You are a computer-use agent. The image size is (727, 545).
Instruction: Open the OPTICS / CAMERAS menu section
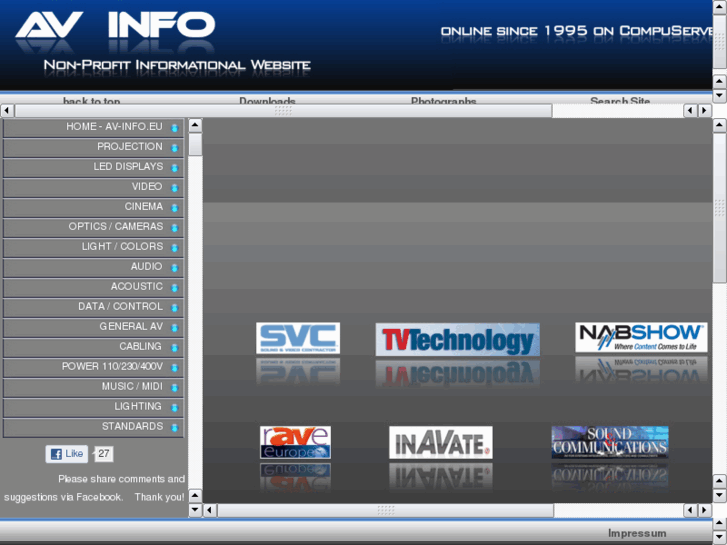click(x=93, y=227)
